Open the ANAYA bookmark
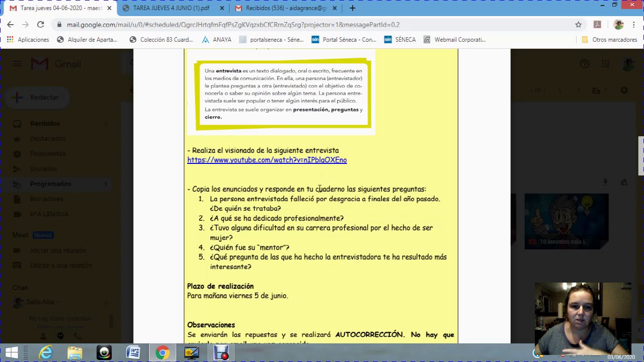644x362 pixels. pos(216,39)
